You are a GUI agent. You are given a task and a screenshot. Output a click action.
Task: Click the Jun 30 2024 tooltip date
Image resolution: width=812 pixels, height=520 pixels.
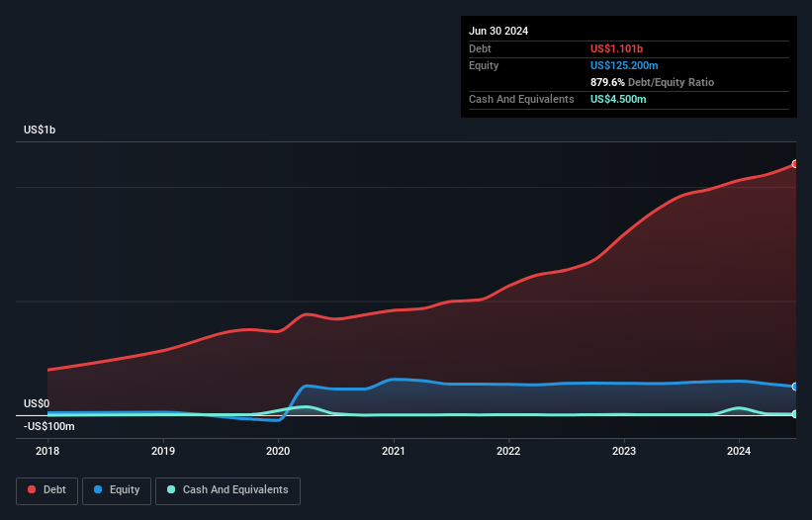pyautogui.click(x=498, y=31)
